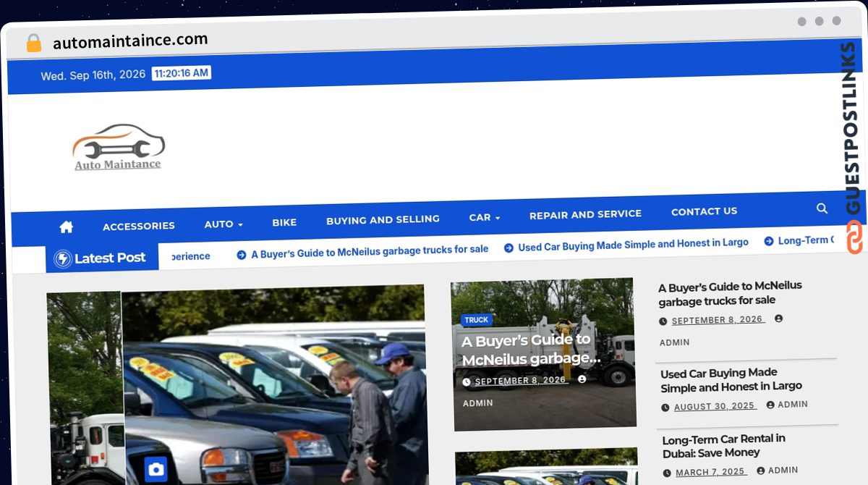Click card title A Buyer's Guide to McNeilus garbage
This screenshot has height=485, width=868.
point(531,350)
